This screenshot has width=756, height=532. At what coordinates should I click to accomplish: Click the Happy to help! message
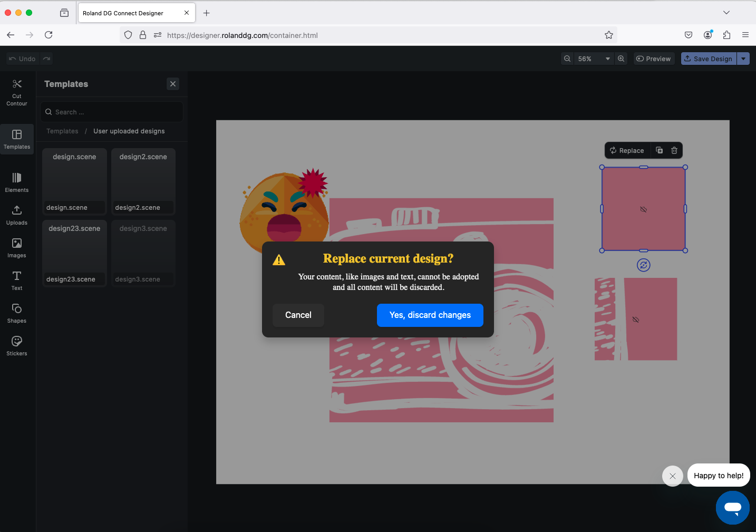coord(719,476)
